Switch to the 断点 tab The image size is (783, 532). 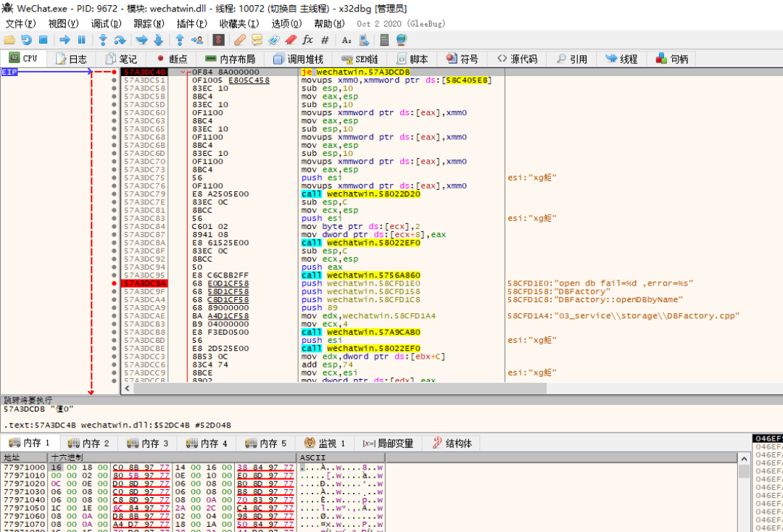click(172, 59)
